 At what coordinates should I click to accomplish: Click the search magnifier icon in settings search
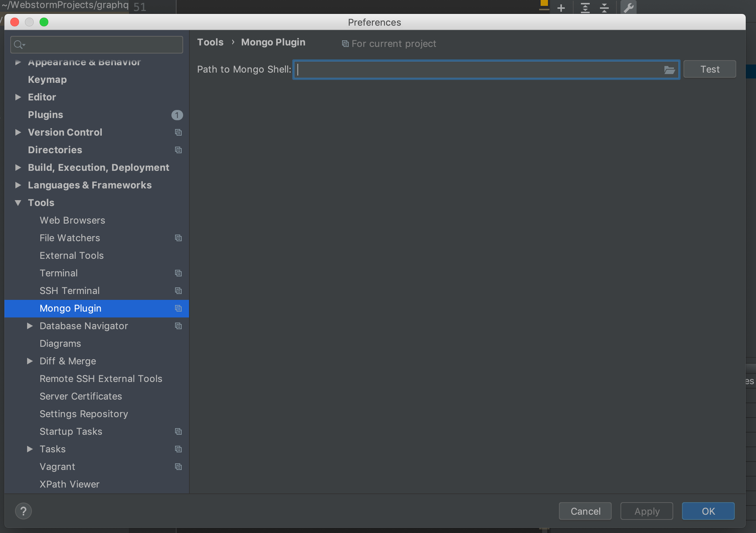pyautogui.click(x=18, y=45)
